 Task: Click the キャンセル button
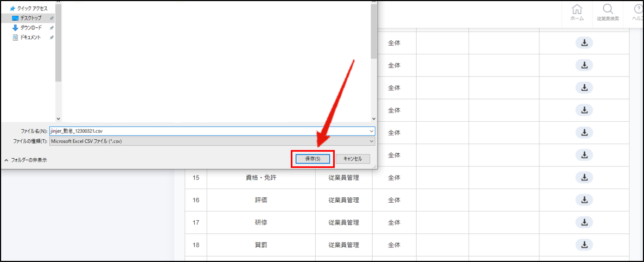click(353, 159)
